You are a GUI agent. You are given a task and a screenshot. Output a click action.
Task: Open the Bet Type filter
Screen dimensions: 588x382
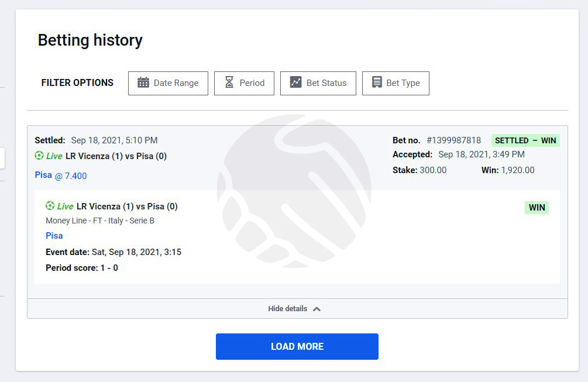(x=396, y=83)
